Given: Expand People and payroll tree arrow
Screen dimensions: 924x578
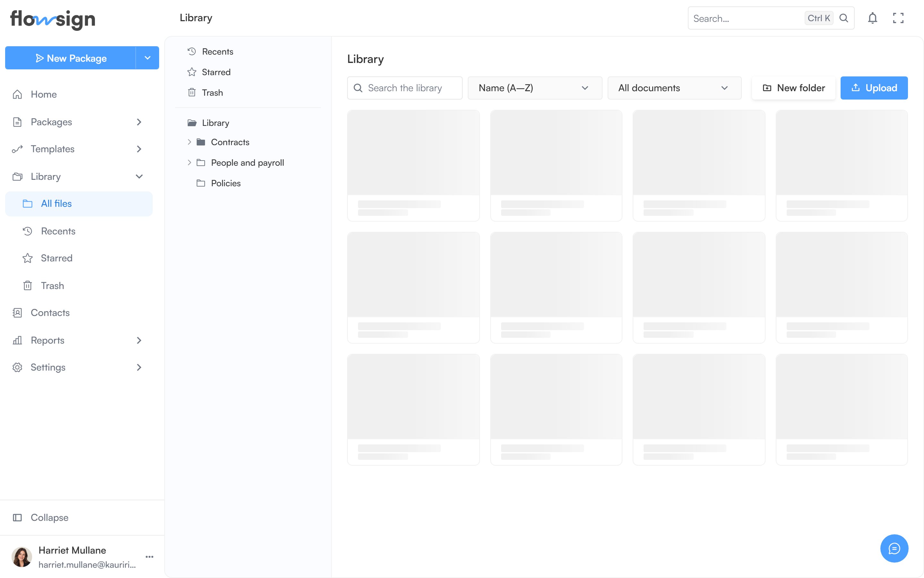Looking at the screenshot, I should [189, 162].
